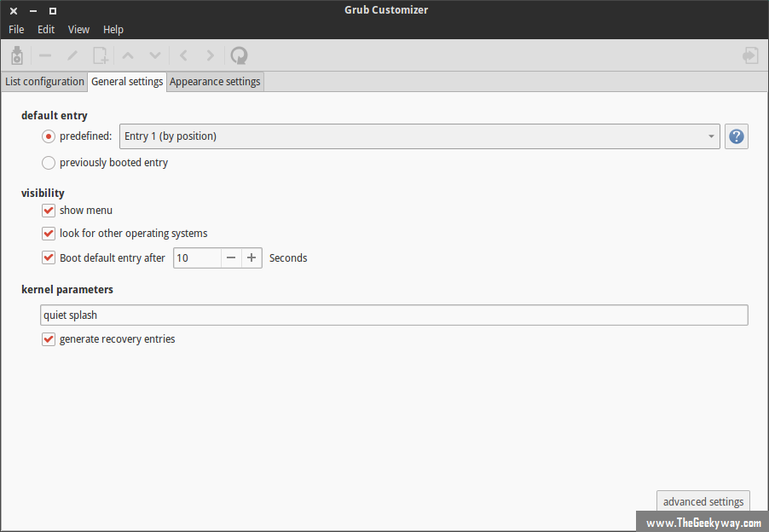
Task: Increase boot timeout with plus button
Action: [x=252, y=258]
